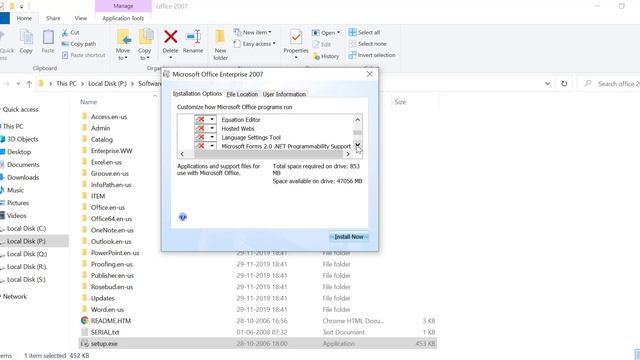Select the Word.en-us folder

tap(107, 310)
